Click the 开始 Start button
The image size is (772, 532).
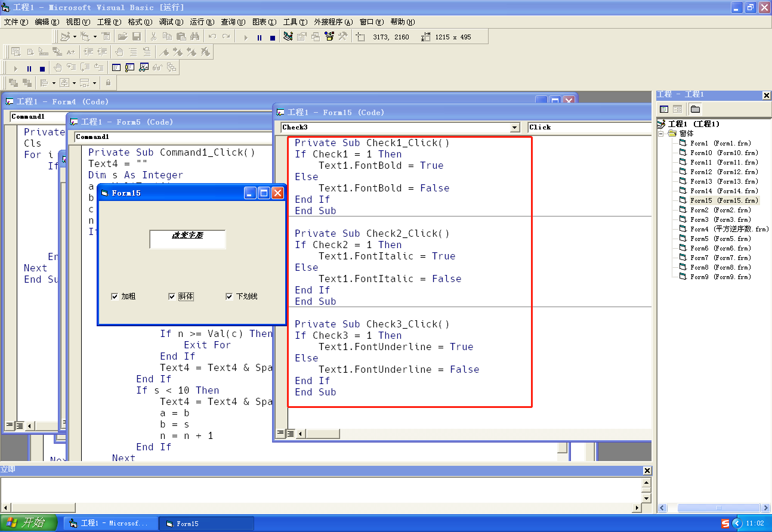tap(28, 523)
